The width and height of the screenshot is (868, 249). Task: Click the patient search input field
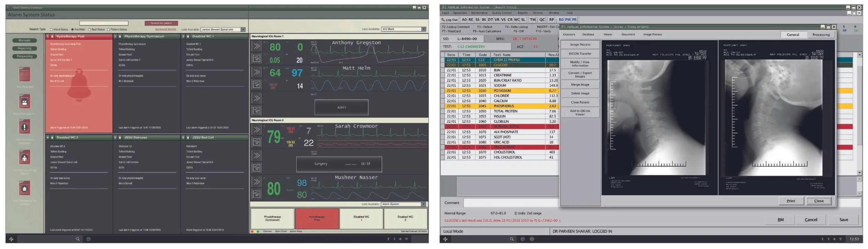click(x=104, y=23)
